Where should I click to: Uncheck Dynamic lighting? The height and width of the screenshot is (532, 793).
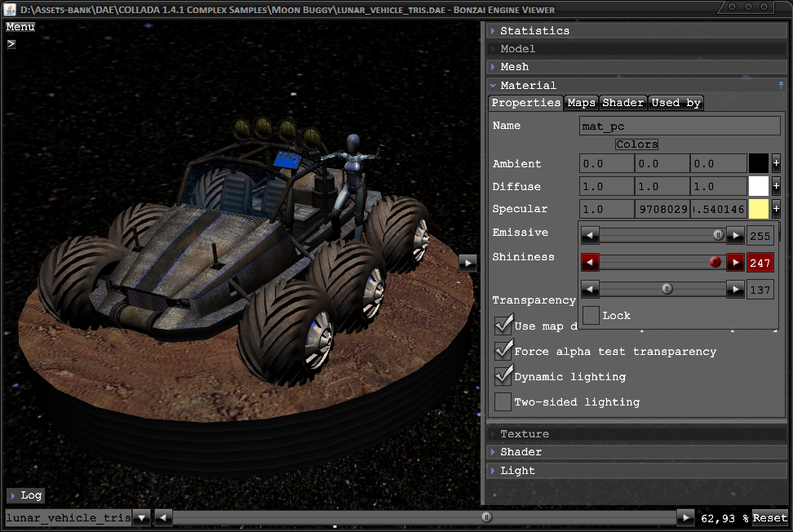(x=503, y=376)
